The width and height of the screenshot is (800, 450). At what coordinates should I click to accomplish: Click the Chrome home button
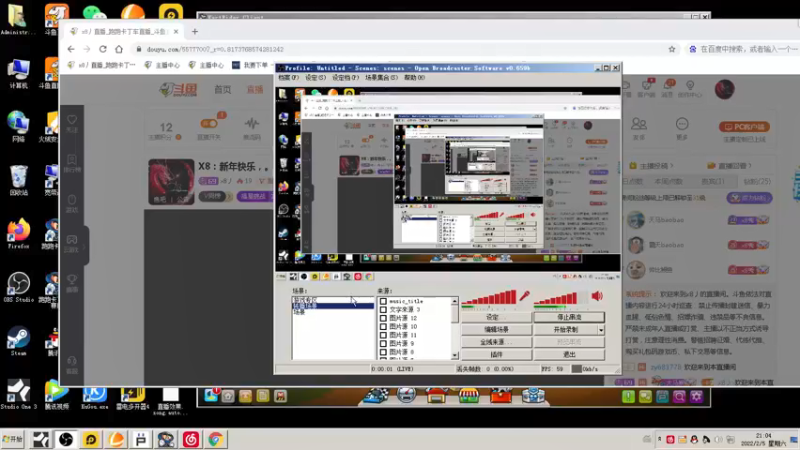click(119, 49)
